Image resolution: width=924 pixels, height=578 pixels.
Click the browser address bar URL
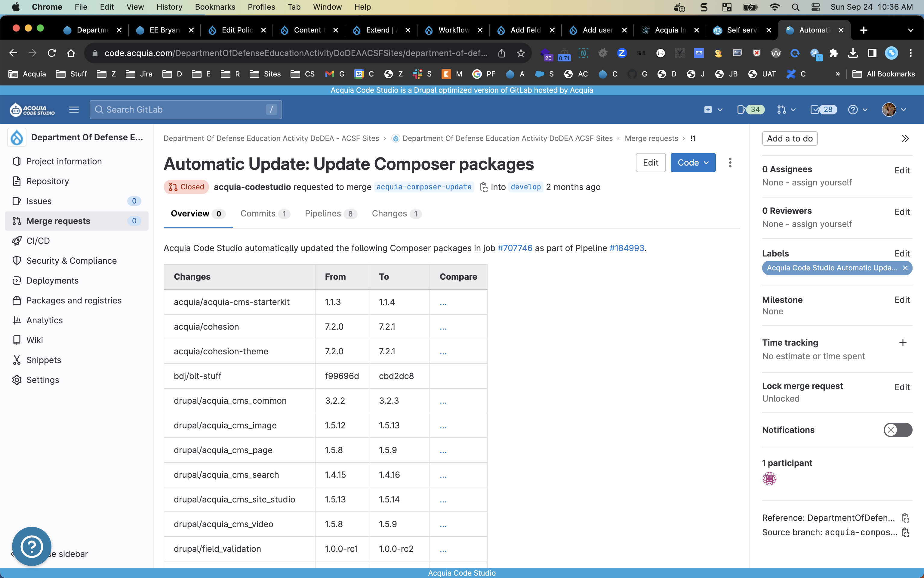tap(296, 53)
